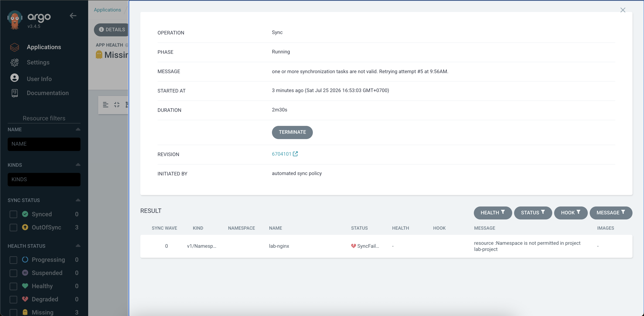Tick the Synced filter checkbox
Screen dimensions: 644x316
point(13,214)
